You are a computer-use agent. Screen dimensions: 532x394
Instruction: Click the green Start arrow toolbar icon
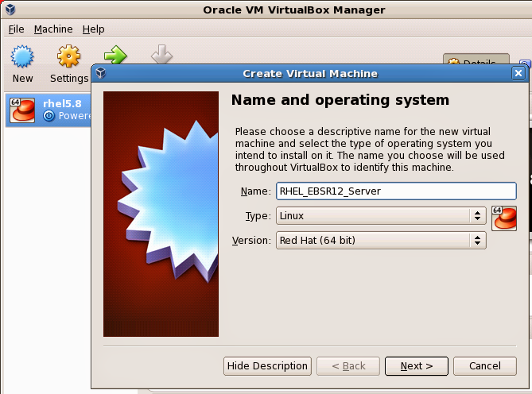coord(115,55)
